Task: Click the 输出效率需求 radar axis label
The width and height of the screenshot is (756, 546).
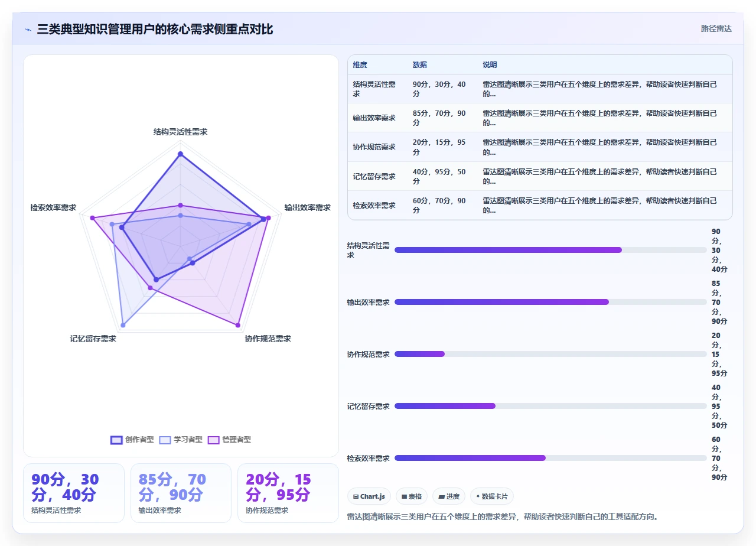Action: pyautogui.click(x=308, y=207)
